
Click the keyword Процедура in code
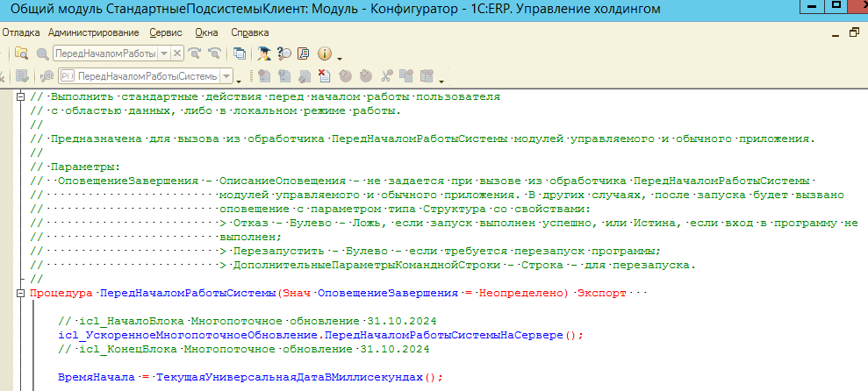coord(61,293)
